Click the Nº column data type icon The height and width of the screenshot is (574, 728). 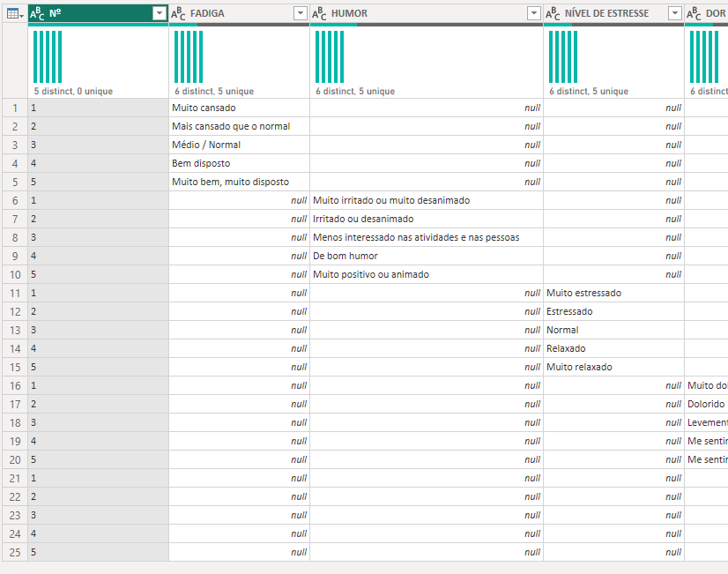37,14
